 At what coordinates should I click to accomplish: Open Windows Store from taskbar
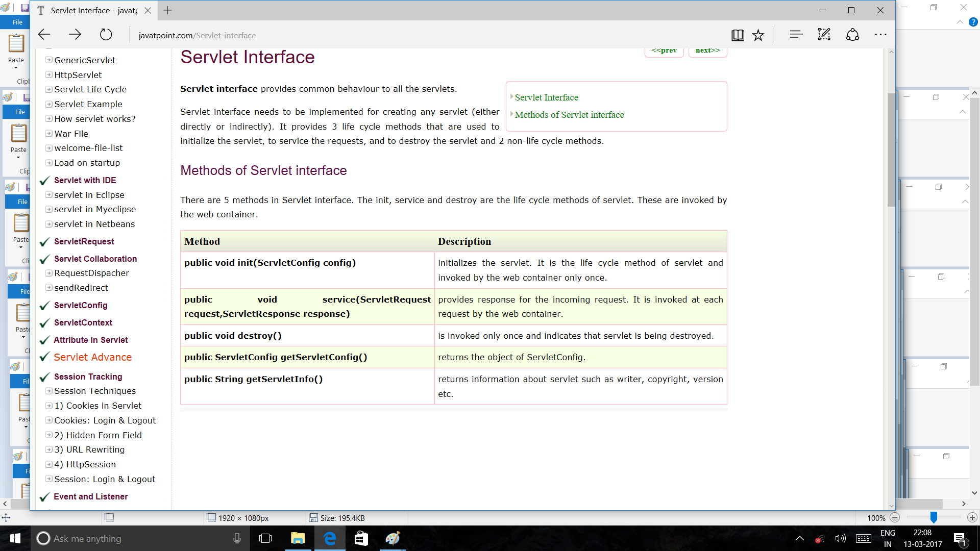pos(361,538)
